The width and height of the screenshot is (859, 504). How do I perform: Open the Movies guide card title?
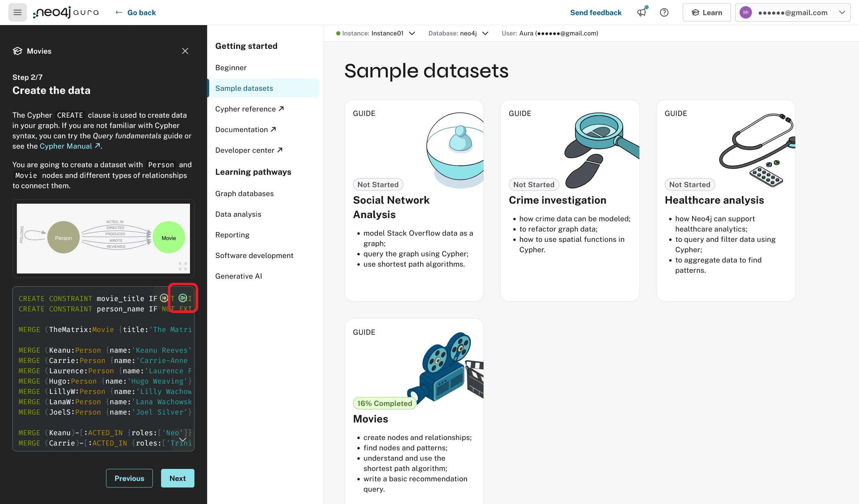[370, 419]
